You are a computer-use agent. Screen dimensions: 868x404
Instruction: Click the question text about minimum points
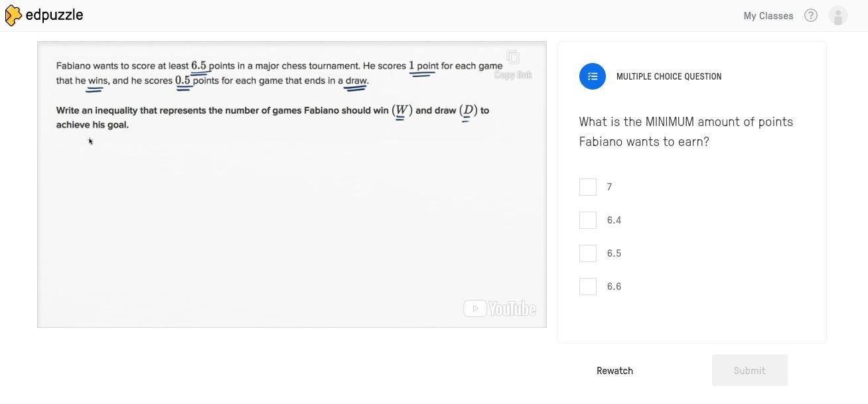[686, 131]
